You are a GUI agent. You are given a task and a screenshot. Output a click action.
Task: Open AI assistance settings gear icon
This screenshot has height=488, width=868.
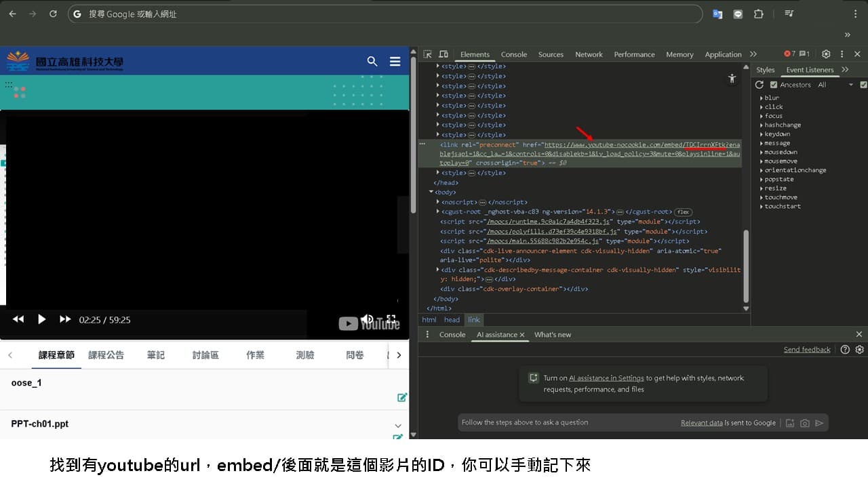[x=859, y=350]
